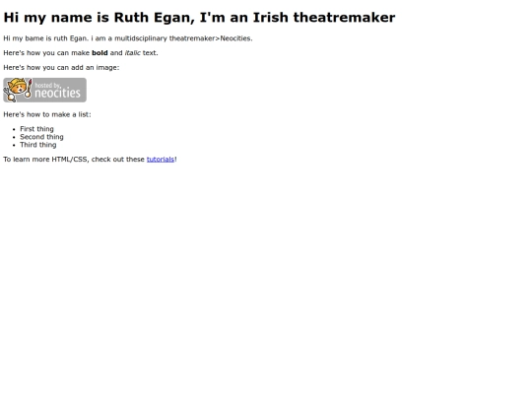
Task: Click the bullet before Second thing
Action: pyautogui.click(x=14, y=137)
